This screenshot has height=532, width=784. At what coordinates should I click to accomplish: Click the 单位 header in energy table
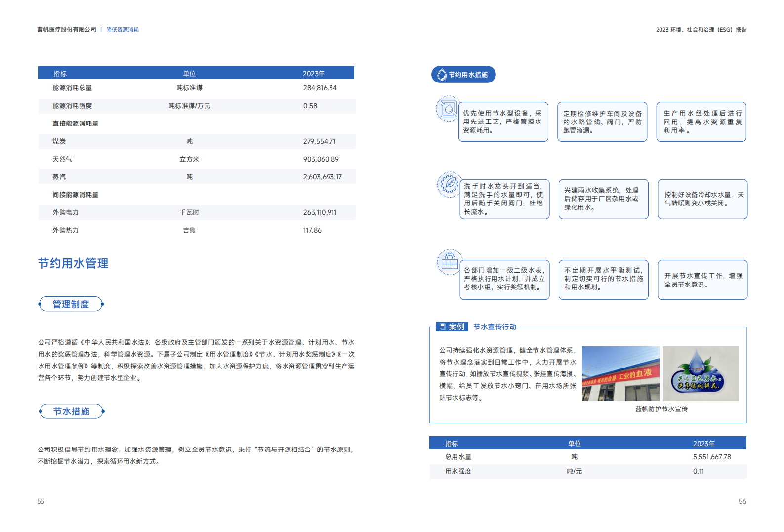[x=189, y=73]
